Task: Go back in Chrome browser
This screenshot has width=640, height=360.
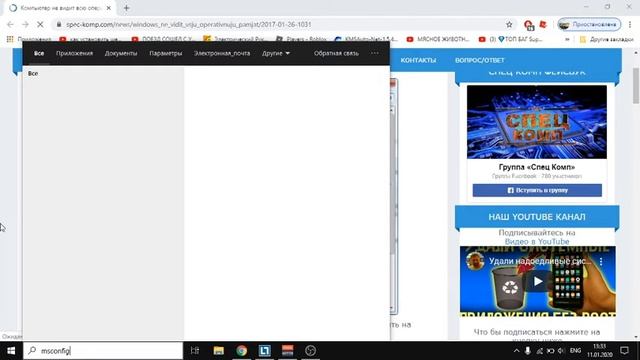Action: (x=11, y=24)
